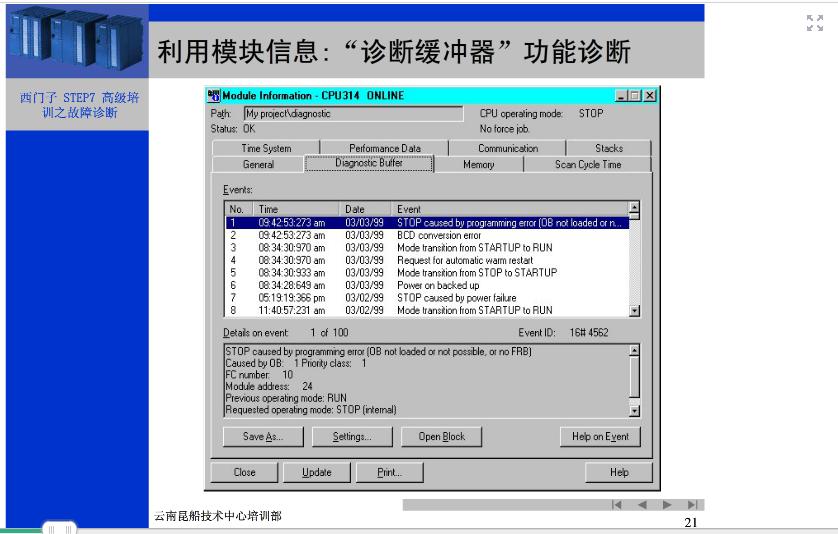The height and width of the screenshot is (534, 838).
Task: Click the Date column header
Action: (366, 210)
